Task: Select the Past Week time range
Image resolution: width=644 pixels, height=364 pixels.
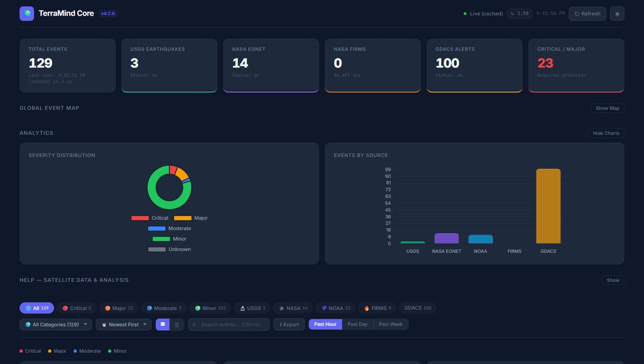Action: click(391, 324)
